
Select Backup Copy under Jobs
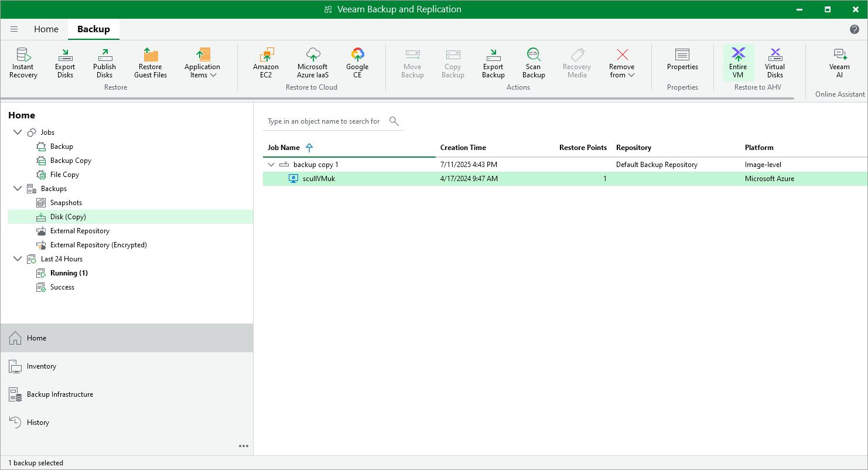click(71, 161)
